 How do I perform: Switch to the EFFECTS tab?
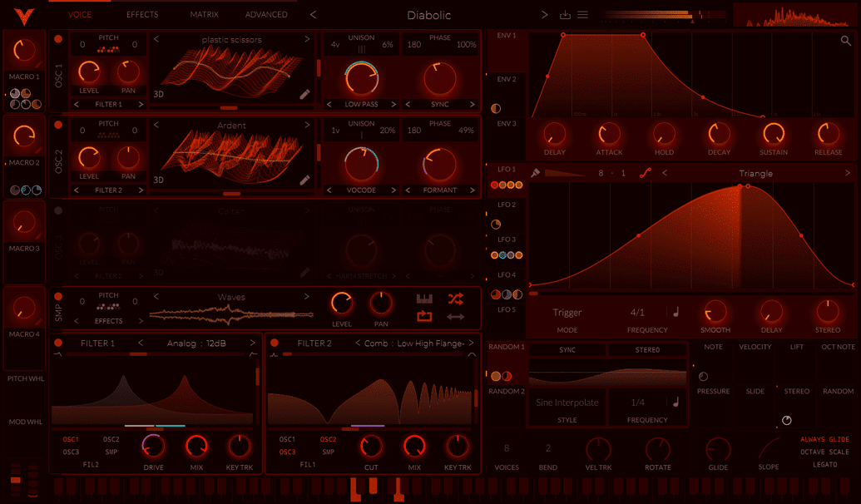pyautogui.click(x=142, y=15)
